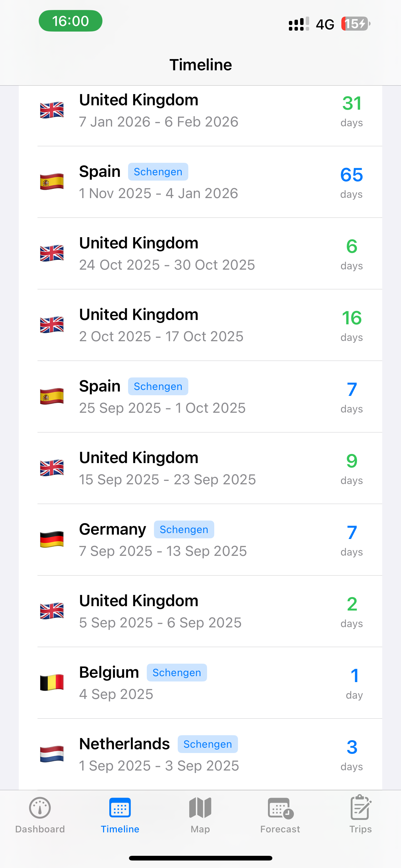The image size is (401, 868).
Task: Tap Schengen badge on Netherlands entry
Action: click(208, 744)
